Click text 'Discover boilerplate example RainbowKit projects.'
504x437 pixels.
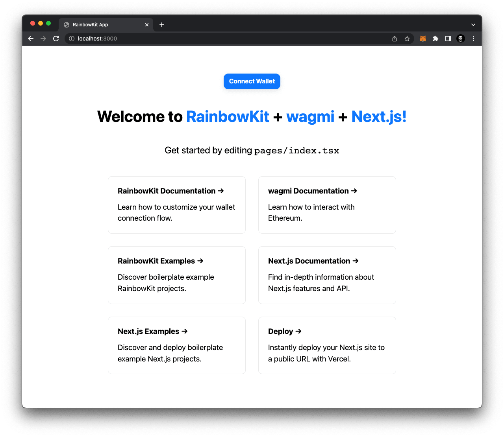[166, 283]
